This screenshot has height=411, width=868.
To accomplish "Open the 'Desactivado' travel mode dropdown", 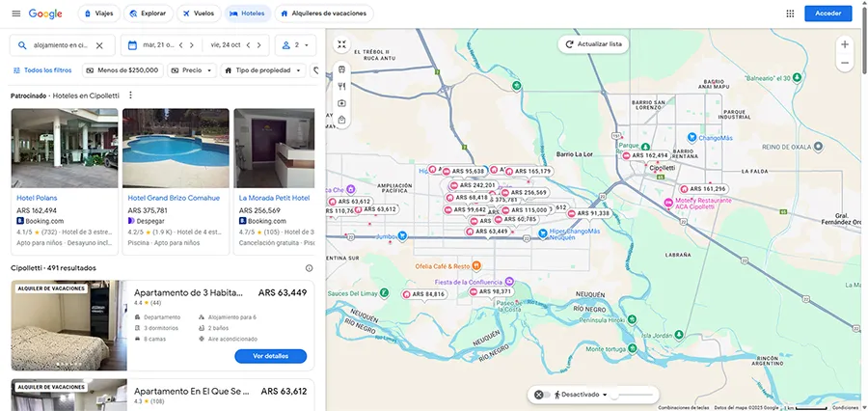I will (x=583, y=395).
